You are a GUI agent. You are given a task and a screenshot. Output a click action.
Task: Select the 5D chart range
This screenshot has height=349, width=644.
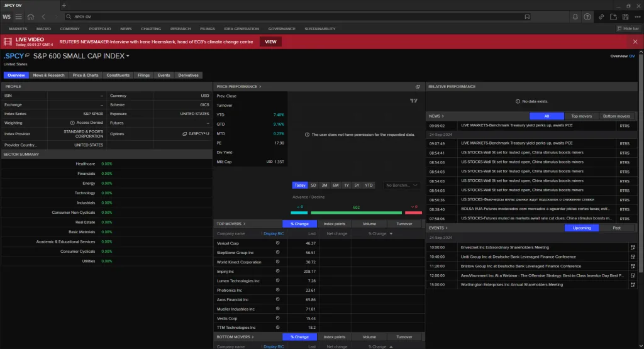[313, 185]
